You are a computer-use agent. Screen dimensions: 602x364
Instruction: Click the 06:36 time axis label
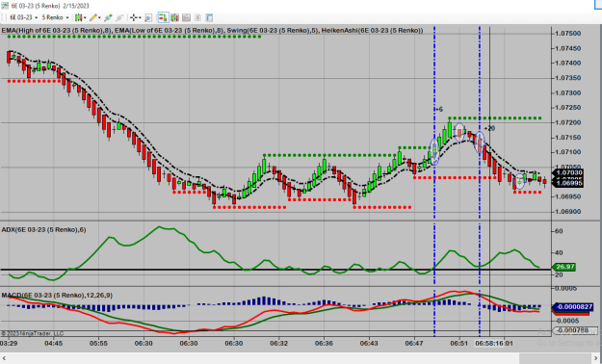click(324, 343)
